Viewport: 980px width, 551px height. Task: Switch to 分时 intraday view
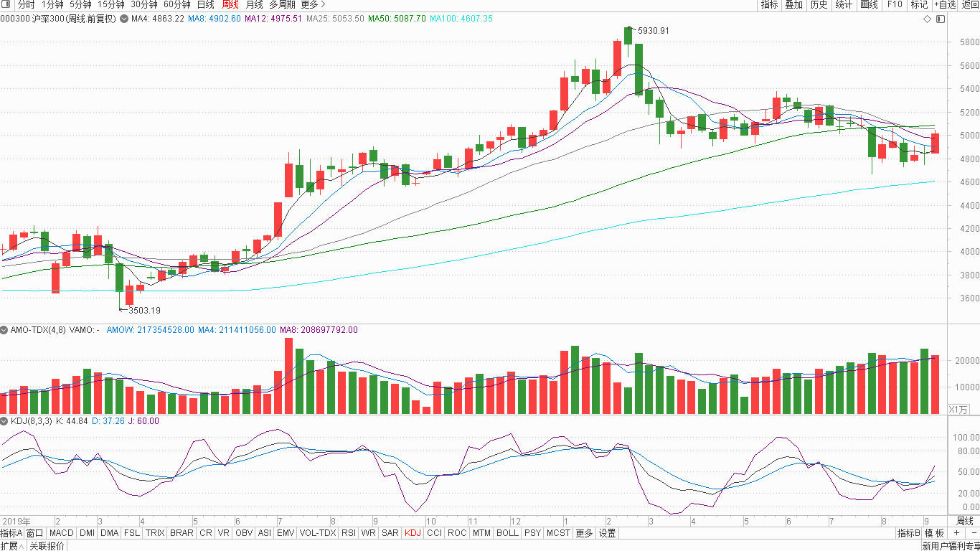[x=26, y=4]
